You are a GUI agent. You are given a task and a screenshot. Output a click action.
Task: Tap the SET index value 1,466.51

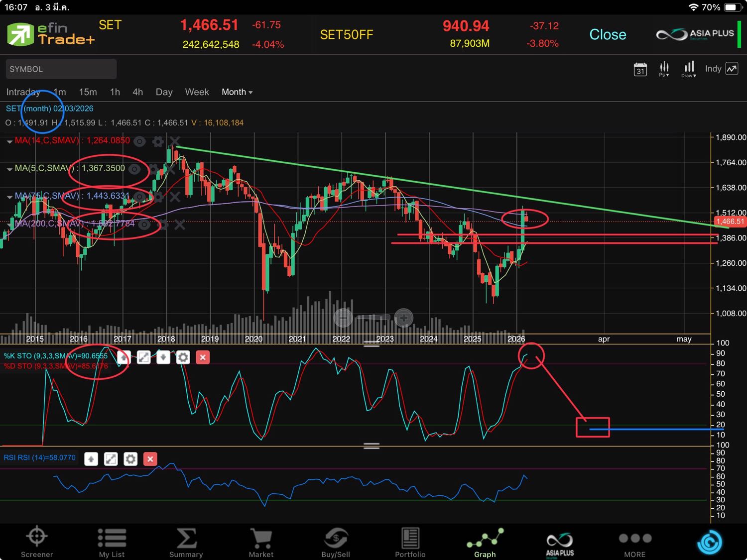coord(209,25)
